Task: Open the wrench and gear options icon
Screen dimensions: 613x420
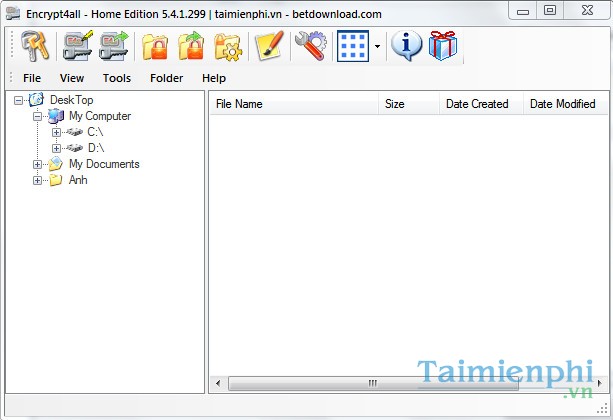Action: pos(311,46)
